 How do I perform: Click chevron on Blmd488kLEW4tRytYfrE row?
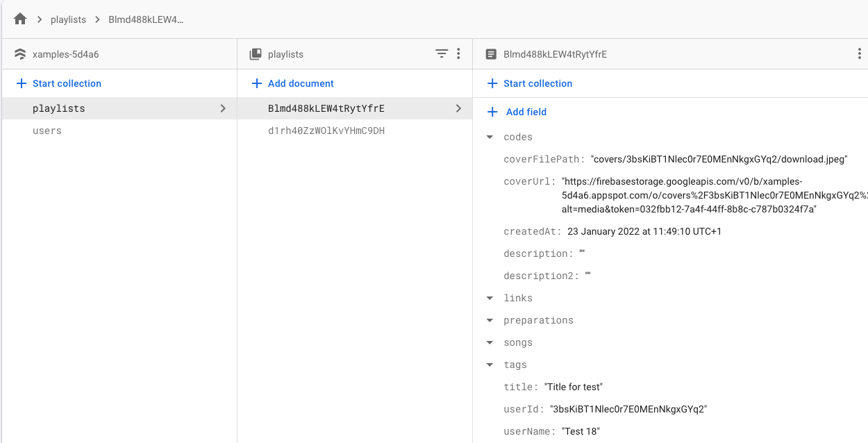[458, 108]
